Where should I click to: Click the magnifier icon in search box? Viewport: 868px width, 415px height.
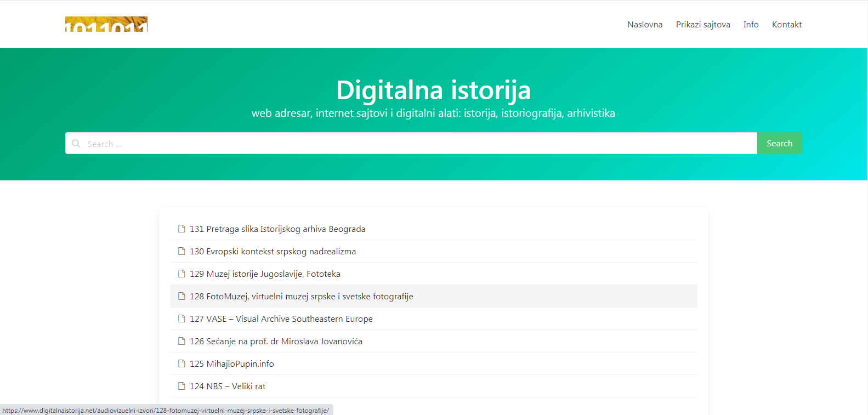(x=76, y=144)
